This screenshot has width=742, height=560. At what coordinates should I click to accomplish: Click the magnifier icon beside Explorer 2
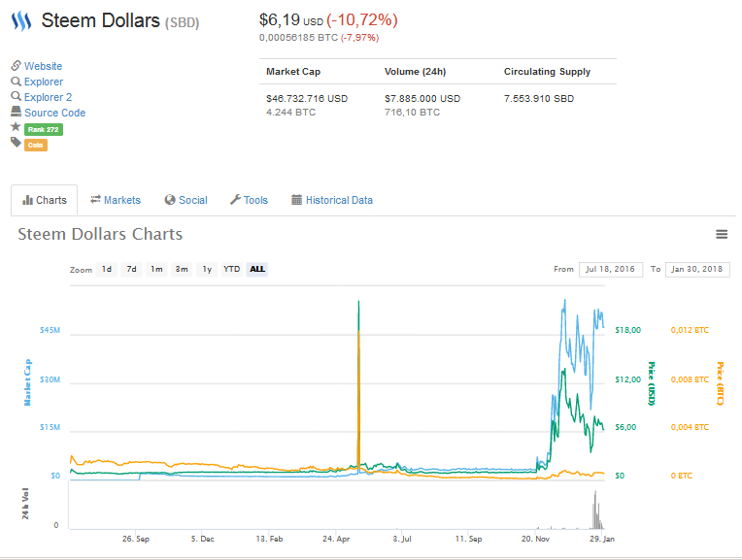click(x=17, y=96)
